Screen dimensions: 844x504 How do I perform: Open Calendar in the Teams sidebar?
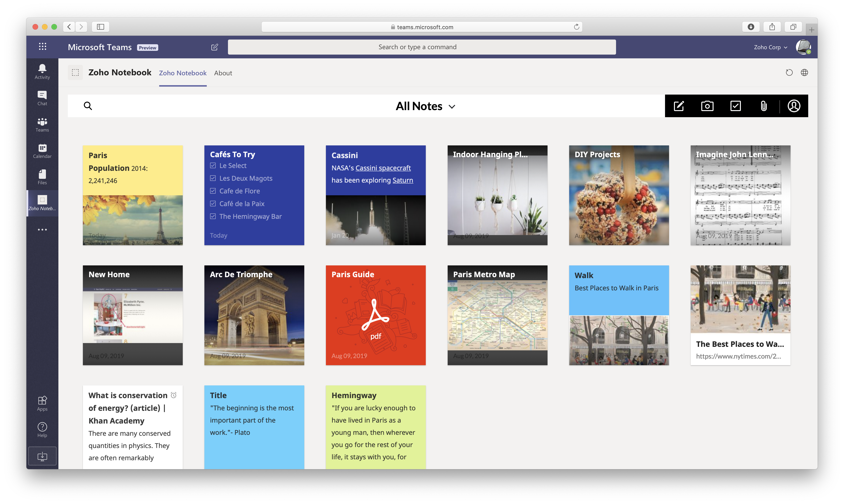(42, 151)
